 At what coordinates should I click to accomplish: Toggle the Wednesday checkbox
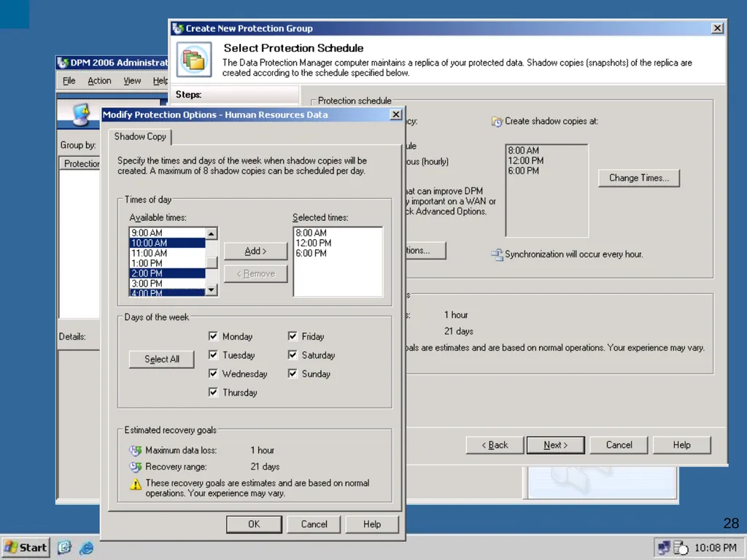coord(213,373)
